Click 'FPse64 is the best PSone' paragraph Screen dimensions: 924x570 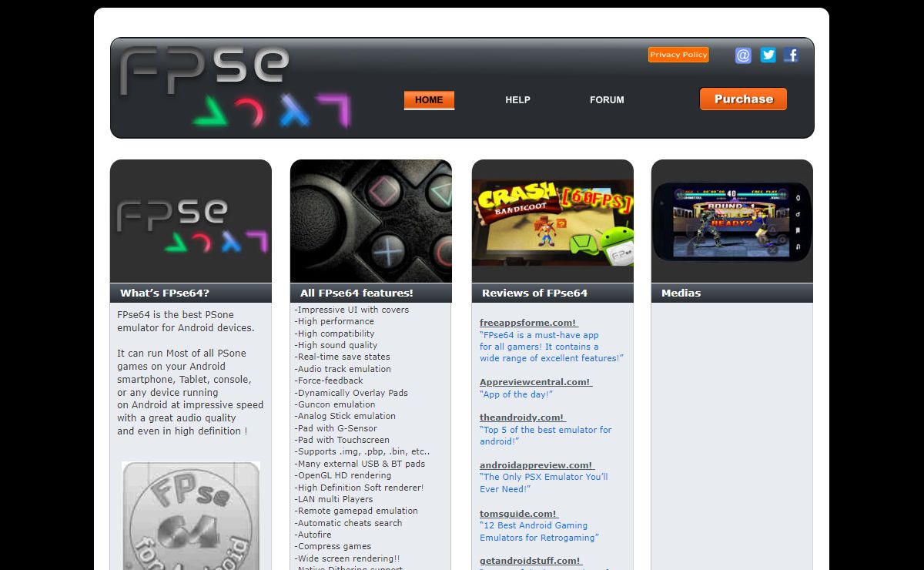click(x=186, y=321)
